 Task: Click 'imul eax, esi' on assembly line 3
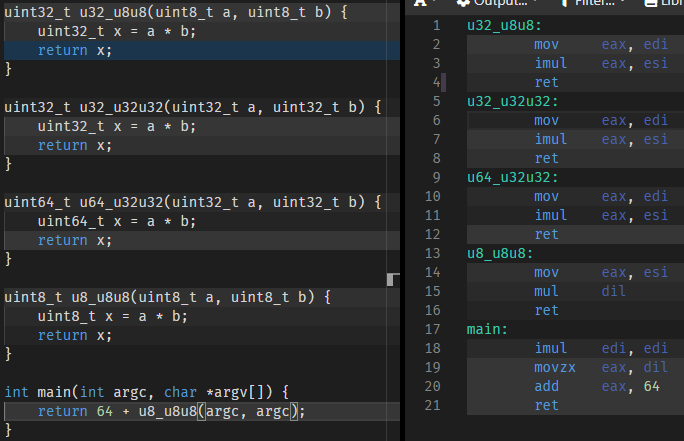click(x=601, y=64)
